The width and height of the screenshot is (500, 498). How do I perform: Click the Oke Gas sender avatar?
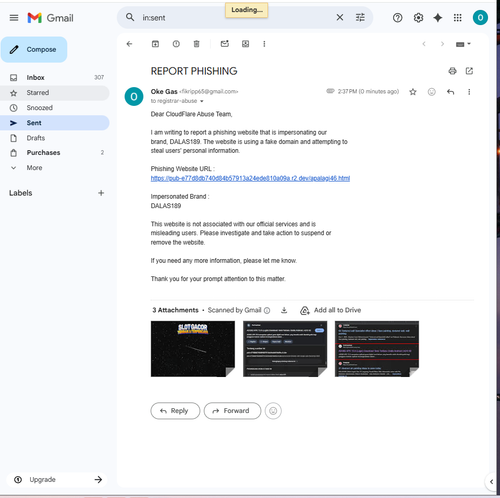(x=134, y=97)
